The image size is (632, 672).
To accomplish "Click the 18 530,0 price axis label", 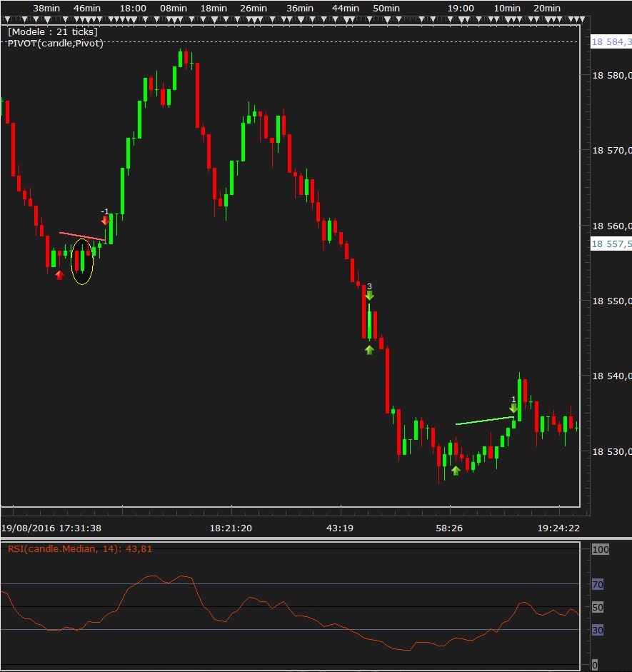I will (x=612, y=451).
